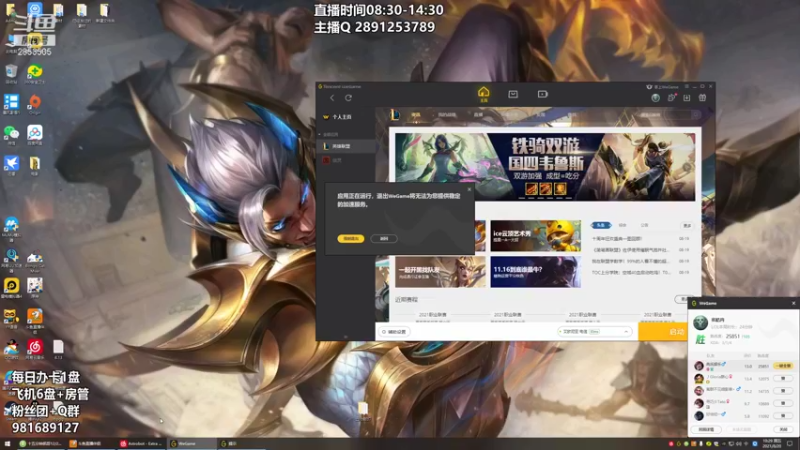
Task: Close the exit warning dialog
Action: pos(469,189)
